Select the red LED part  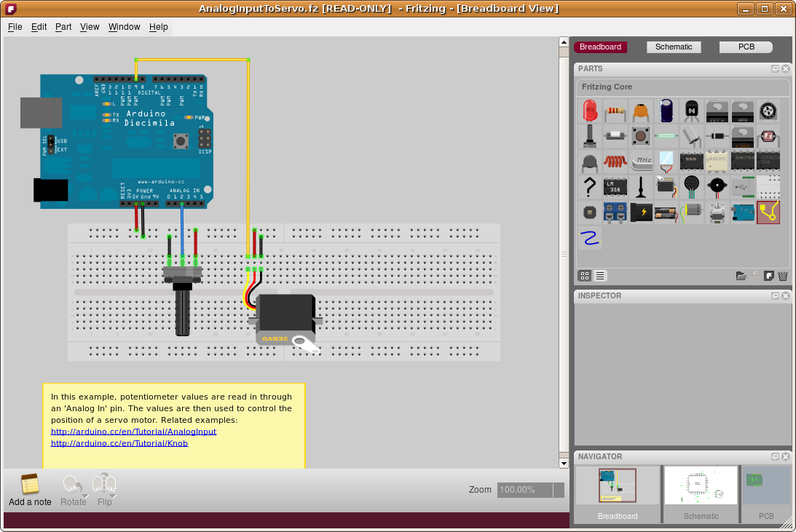[590, 111]
